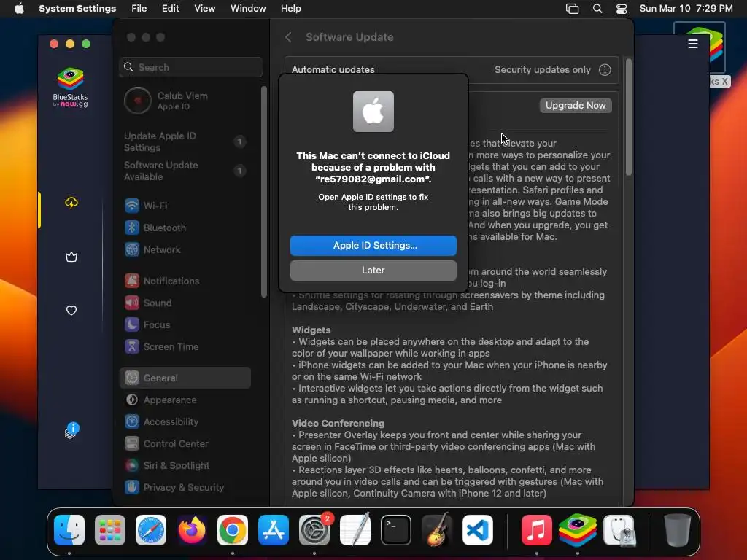Open the Edit menu
The image size is (747, 560).
pyautogui.click(x=170, y=9)
